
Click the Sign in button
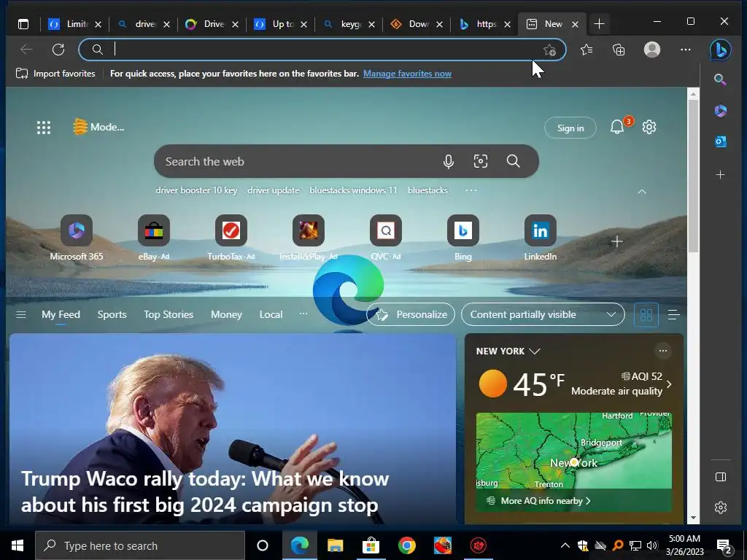tap(570, 128)
